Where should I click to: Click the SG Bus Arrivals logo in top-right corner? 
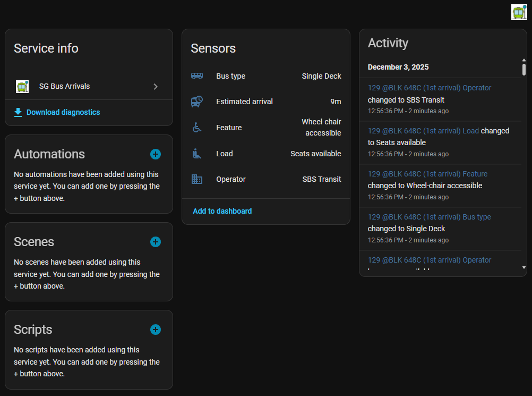coord(519,12)
